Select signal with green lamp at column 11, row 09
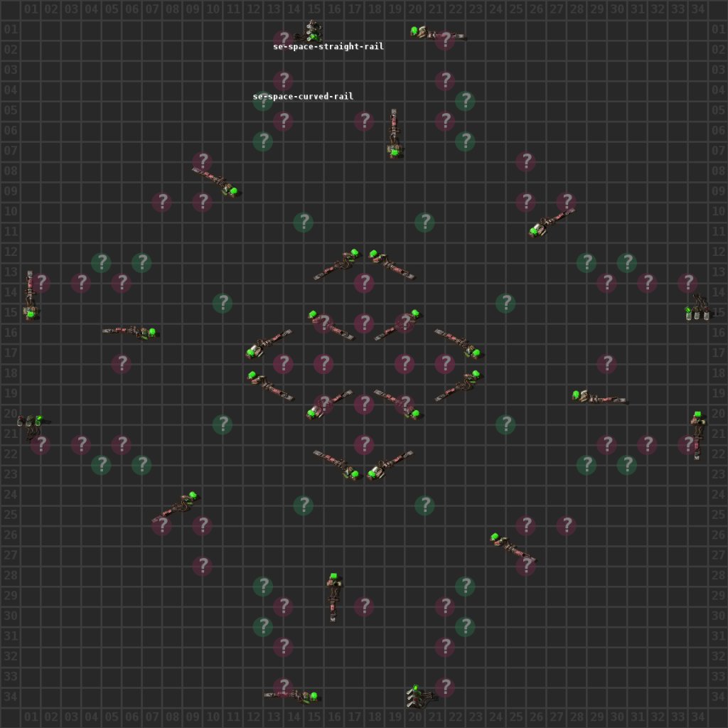 [216, 181]
